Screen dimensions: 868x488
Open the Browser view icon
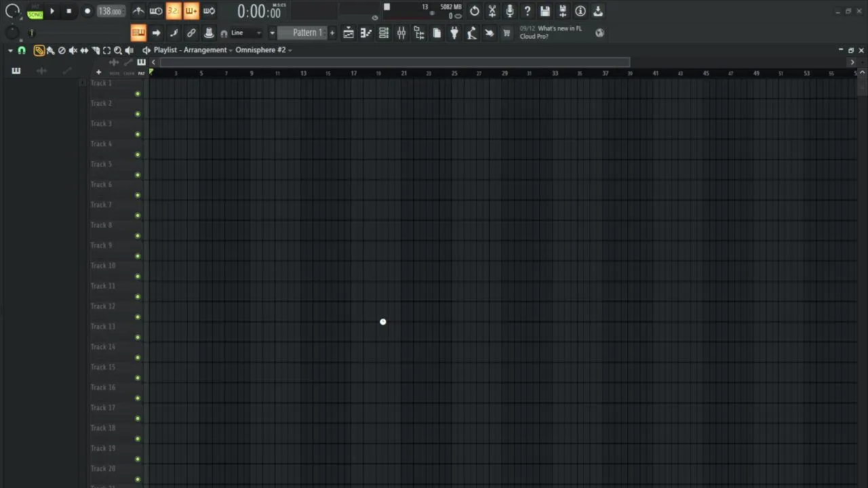(x=419, y=33)
